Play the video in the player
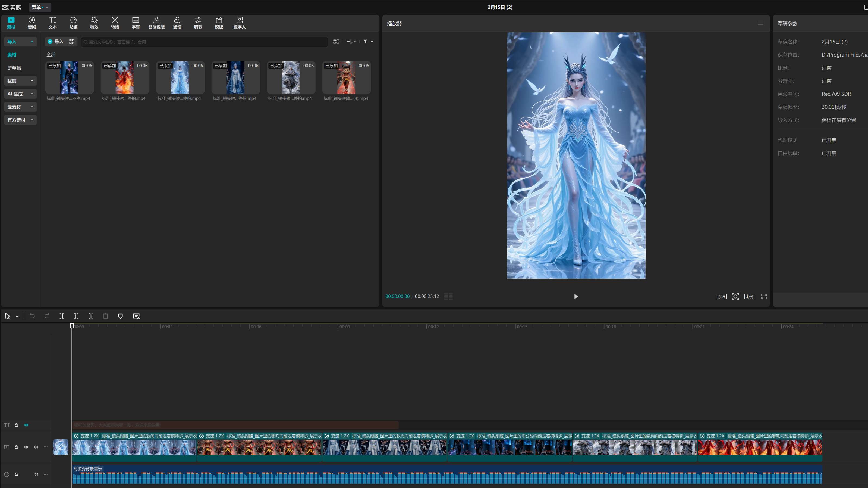868x488 pixels. (576, 296)
